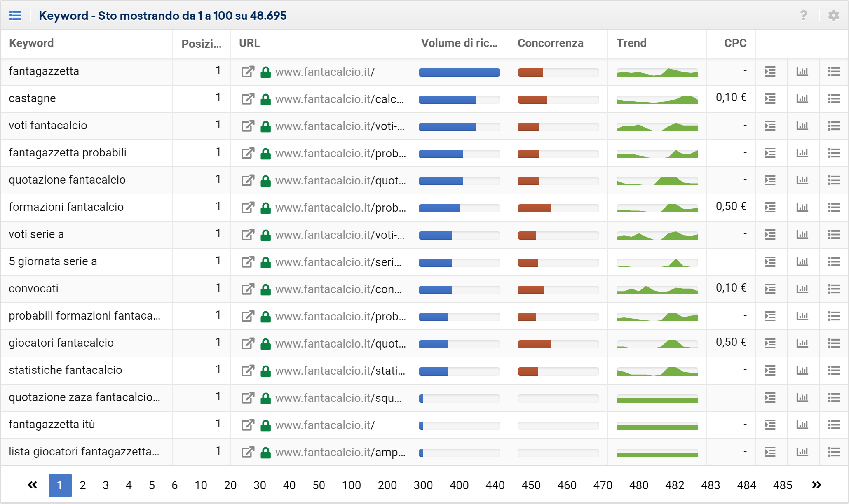Viewport: 849px width, 504px height.
Task: Open URL www.fantacalcio.it/amp... link
Action: (x=340, y=453)
